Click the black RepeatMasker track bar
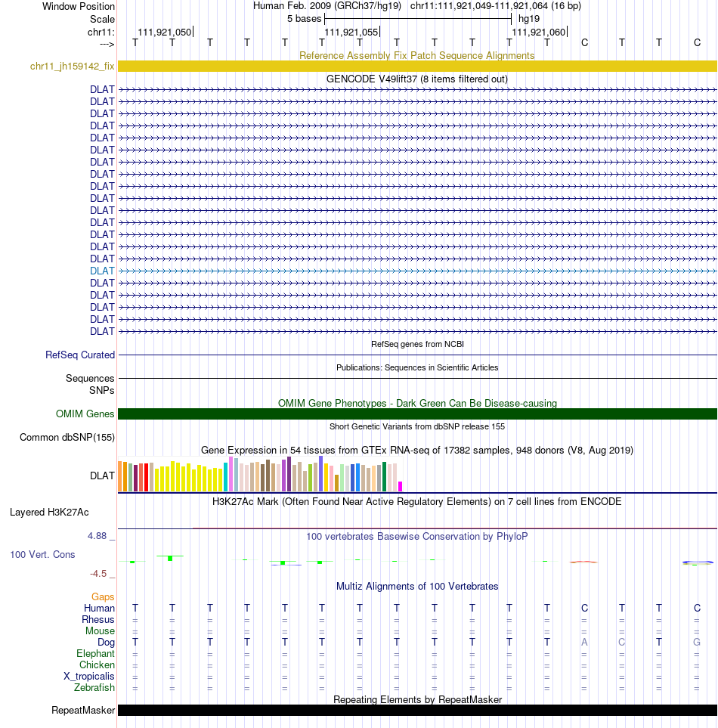This screenshot has height=728, width=718. [x=417, y=711]
